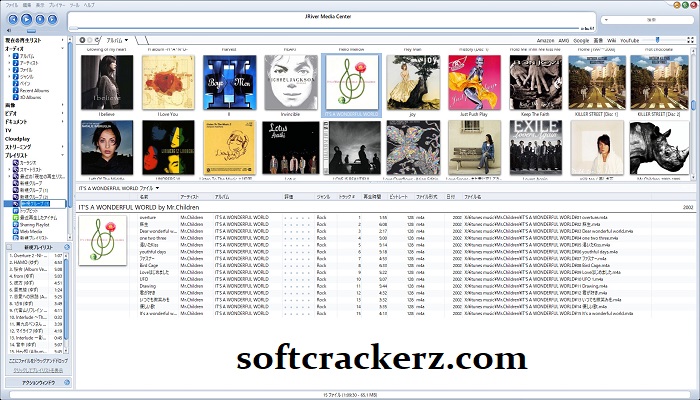This screenshot has height=400, width=700.
Task: Click the アーティスト music note icon
Action: point(16,63)
